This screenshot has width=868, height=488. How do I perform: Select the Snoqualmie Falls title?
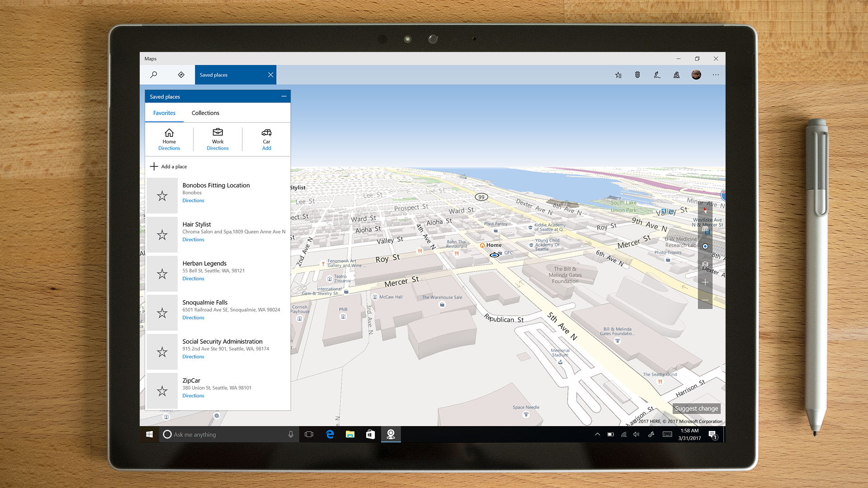click(205, 302)
